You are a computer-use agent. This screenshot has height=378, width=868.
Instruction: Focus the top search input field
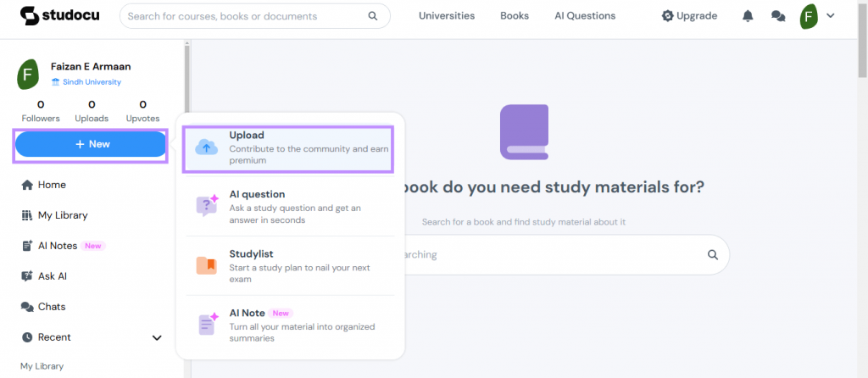click(x=242, y=16)
